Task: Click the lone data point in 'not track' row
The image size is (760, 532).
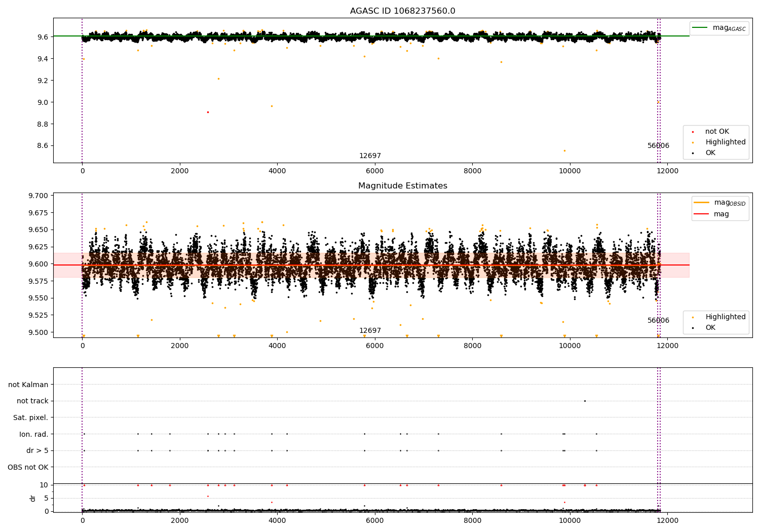Action: click(x=585, y=401)
